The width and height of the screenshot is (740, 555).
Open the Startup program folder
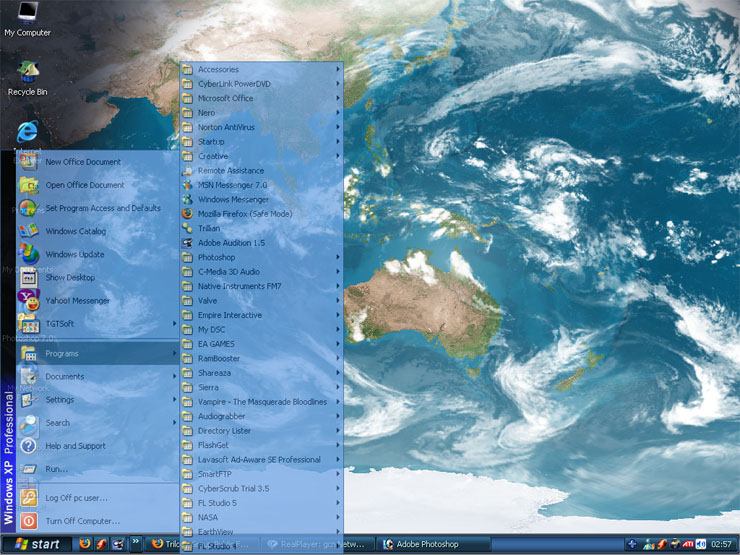point(261,142)
